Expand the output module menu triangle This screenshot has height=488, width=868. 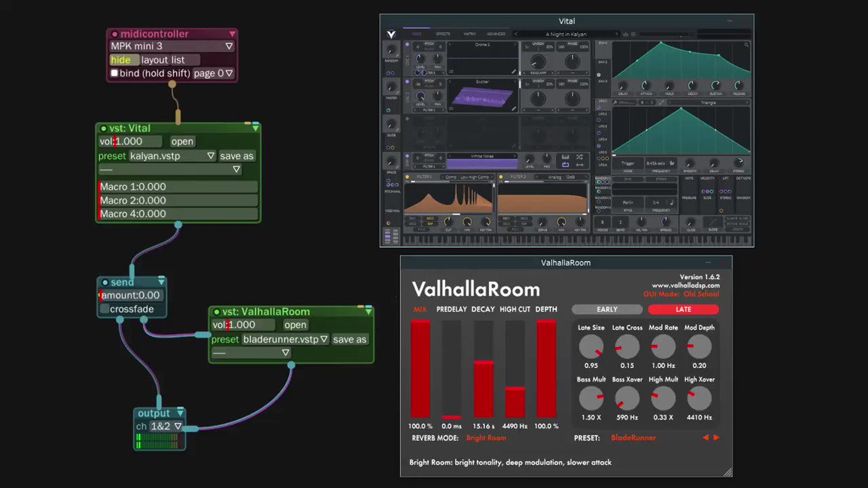point(181,414)
